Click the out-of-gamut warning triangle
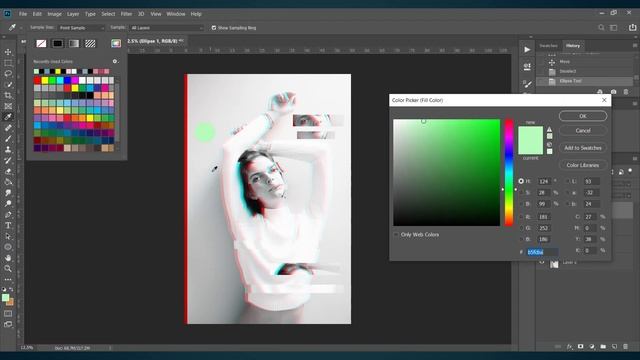Viewport: 640px width, 360px height. 549,129
